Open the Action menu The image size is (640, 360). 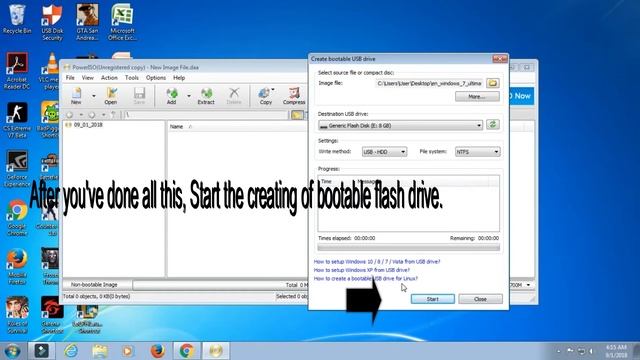(109, 78)
